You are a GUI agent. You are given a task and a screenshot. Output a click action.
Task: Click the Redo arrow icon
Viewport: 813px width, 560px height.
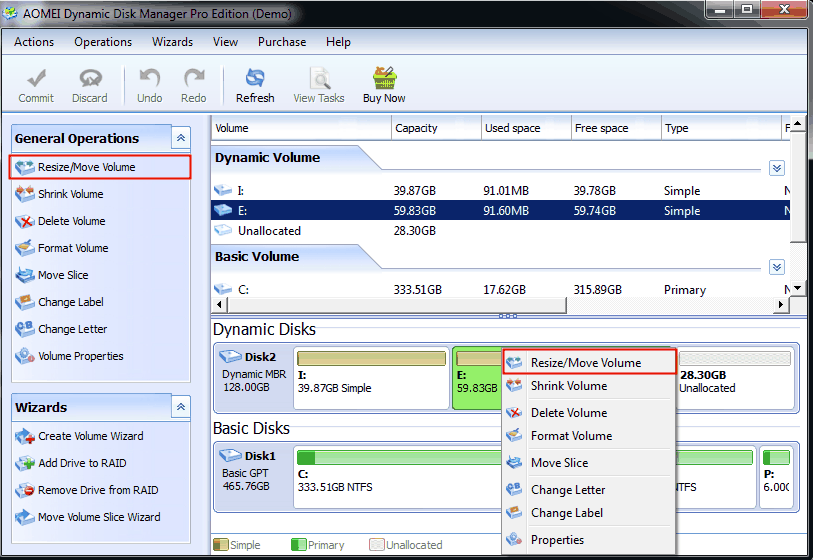[194, 78]
